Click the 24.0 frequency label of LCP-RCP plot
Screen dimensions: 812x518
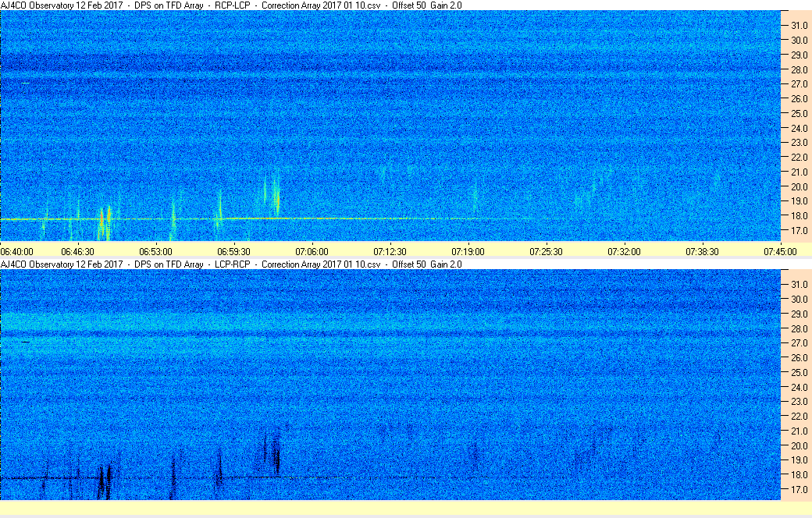point(799,387)
